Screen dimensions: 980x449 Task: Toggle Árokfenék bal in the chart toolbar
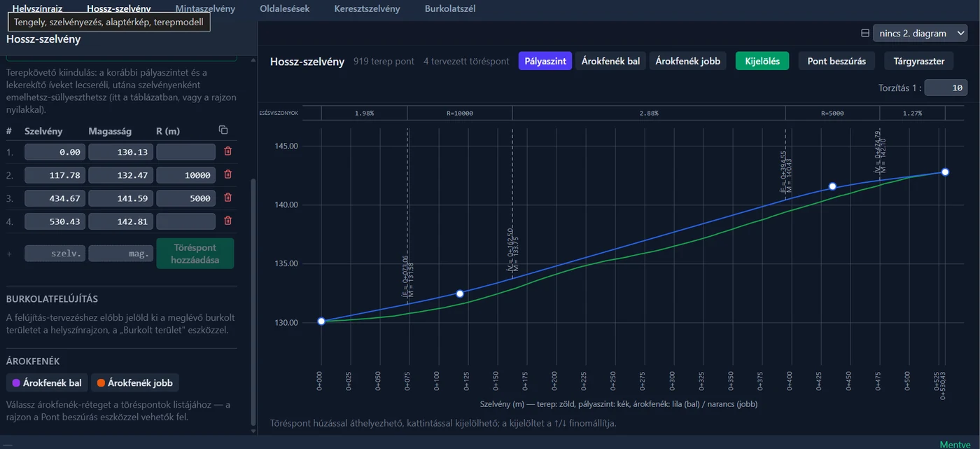click(x=610, y=61)
